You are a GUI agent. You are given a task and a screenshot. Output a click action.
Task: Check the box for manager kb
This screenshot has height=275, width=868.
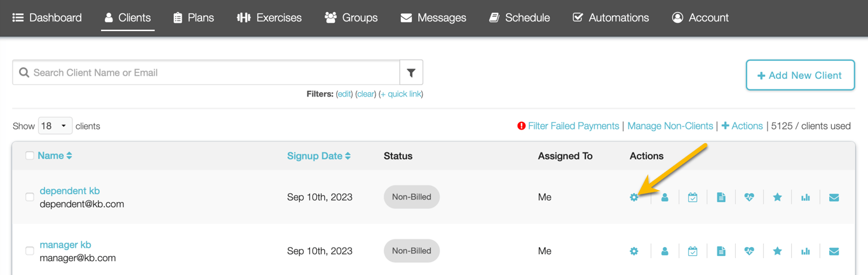(x=30, y=251)
